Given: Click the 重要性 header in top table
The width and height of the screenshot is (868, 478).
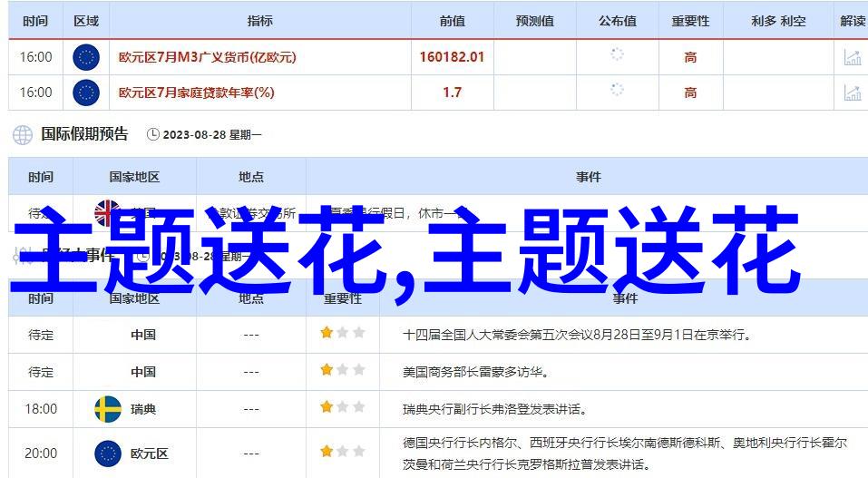Looking at the screenshot, I should point(690,21).
